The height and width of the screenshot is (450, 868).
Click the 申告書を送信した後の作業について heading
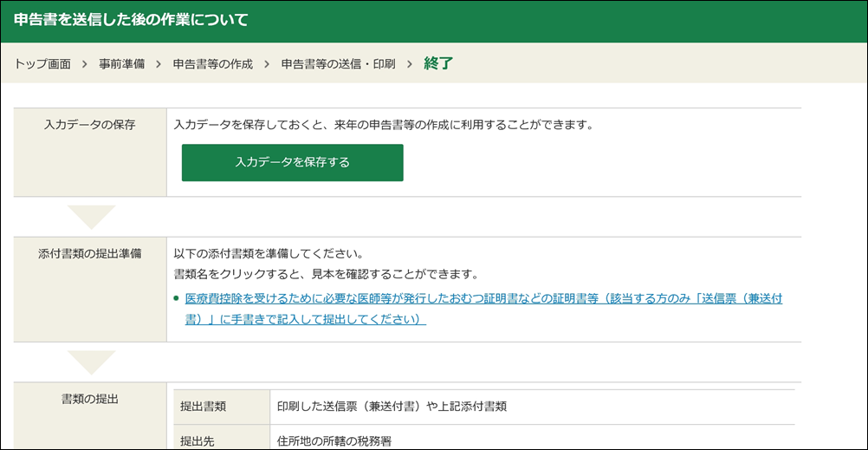click(x=131, y=19)
